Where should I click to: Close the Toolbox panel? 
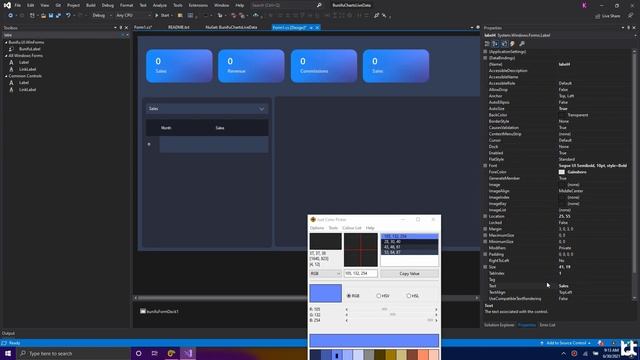point(126,28)
